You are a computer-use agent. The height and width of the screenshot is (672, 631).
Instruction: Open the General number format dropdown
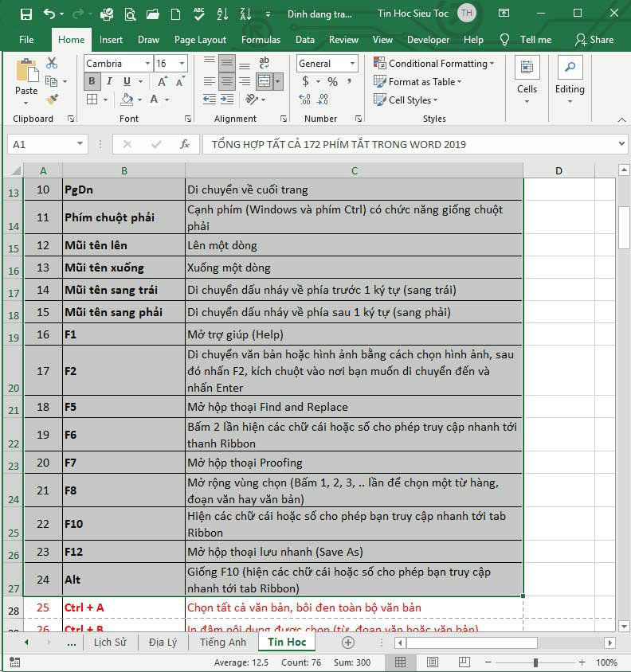[352, 64]
